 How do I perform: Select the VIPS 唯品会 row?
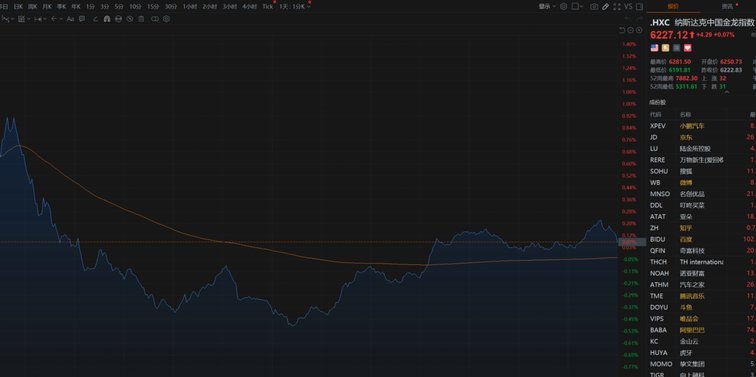point(703,319)
